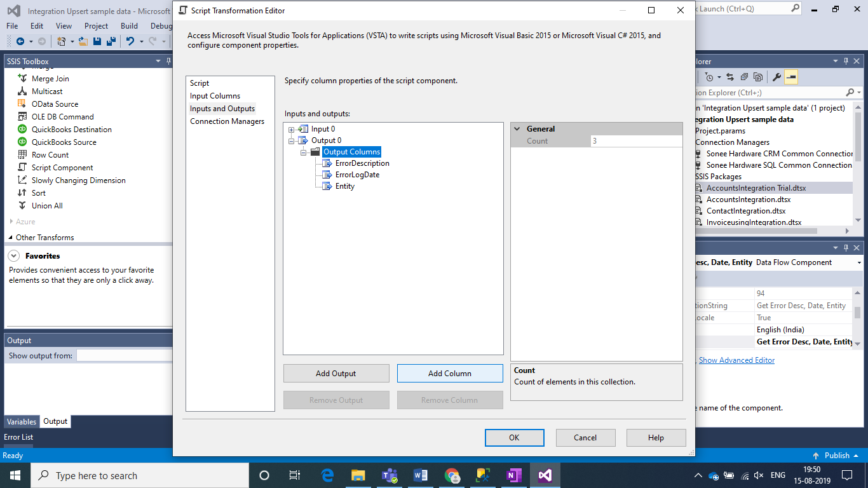The image size is (868, 488).
Task: Click the Show All Files icon
Action: point(758,78)
